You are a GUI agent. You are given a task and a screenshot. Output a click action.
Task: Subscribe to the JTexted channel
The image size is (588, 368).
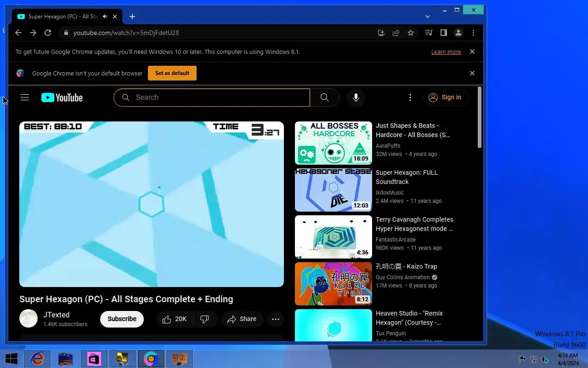[122, 319]
